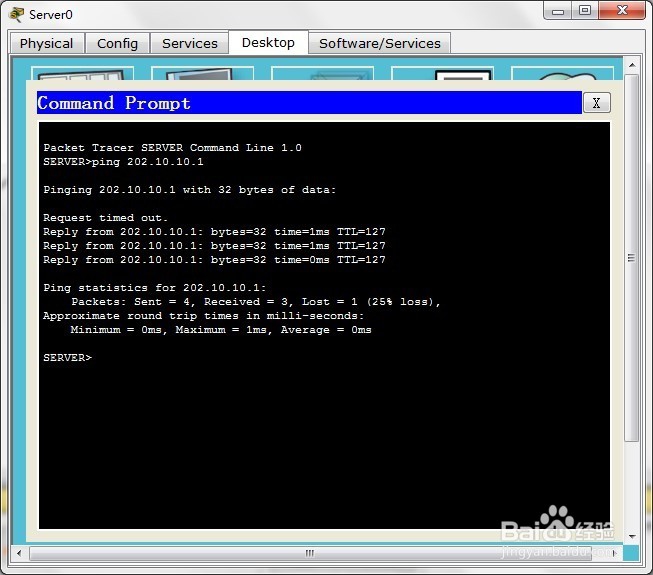
Task: Click the 'Ping statistics for 202.10.10.1:' line
Action: [155, 288]
